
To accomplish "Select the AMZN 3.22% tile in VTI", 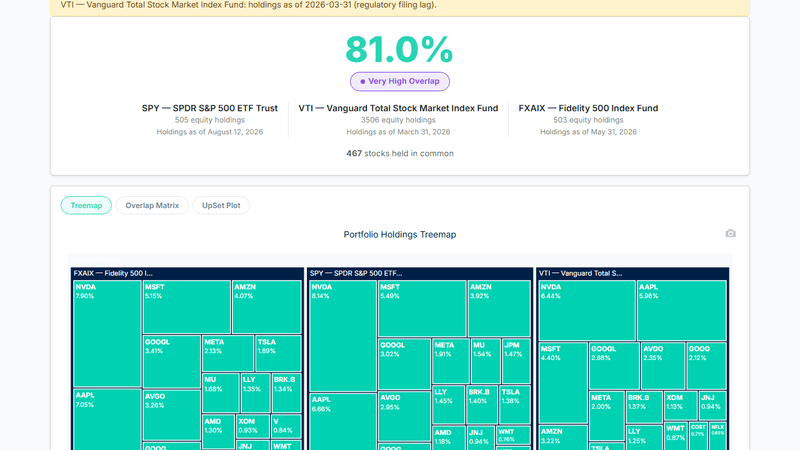I will tap(563, 438).
